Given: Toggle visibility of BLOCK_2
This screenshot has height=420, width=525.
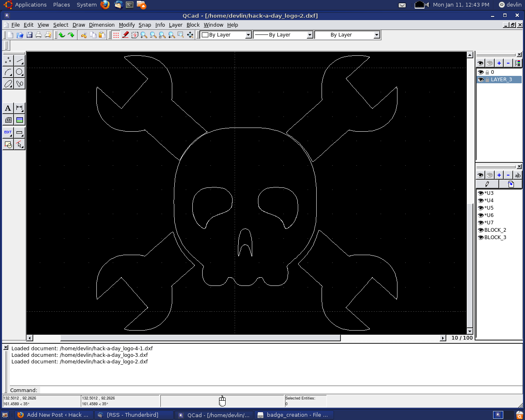Looking at the screenshot, I should [x=481, y=230].
